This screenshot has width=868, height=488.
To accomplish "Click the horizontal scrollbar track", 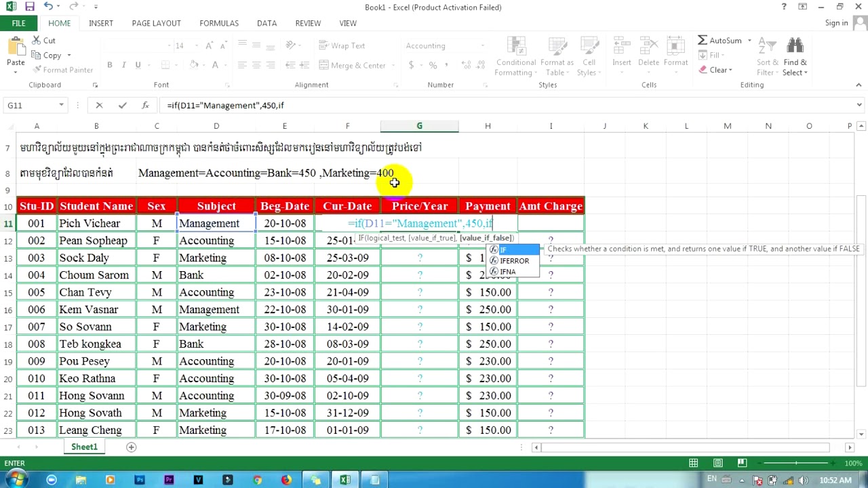I will 685,447.
